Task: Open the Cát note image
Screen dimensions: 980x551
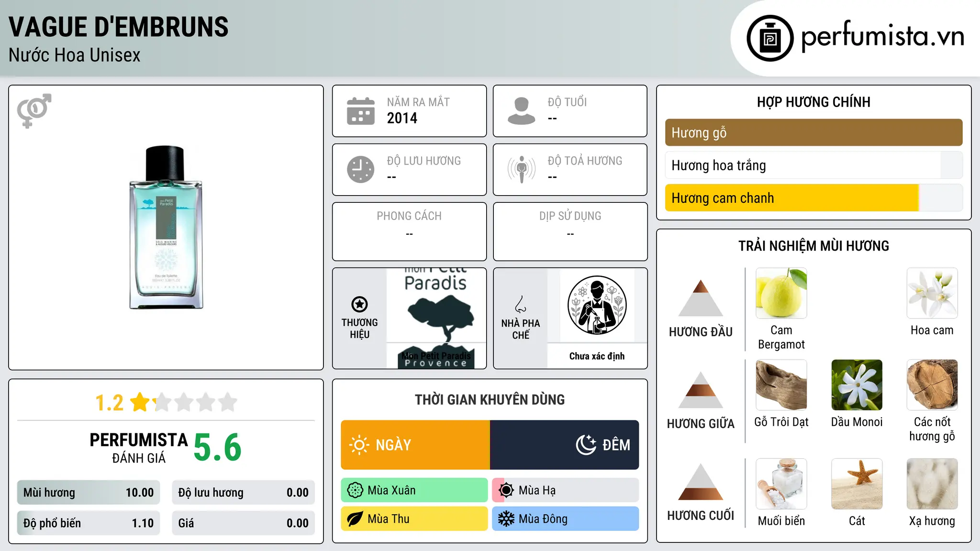Action: [857, 484]
